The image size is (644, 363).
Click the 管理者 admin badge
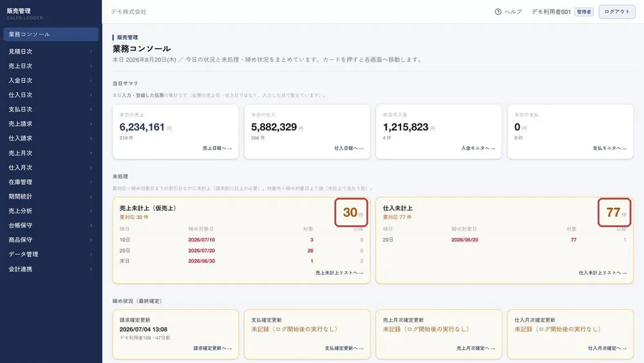(x=583, y=12)
